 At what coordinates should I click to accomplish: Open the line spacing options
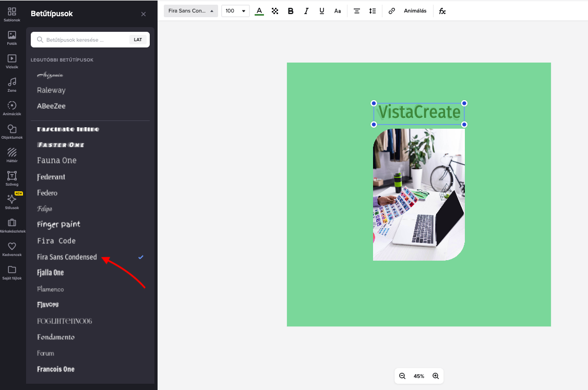[373, 11]
